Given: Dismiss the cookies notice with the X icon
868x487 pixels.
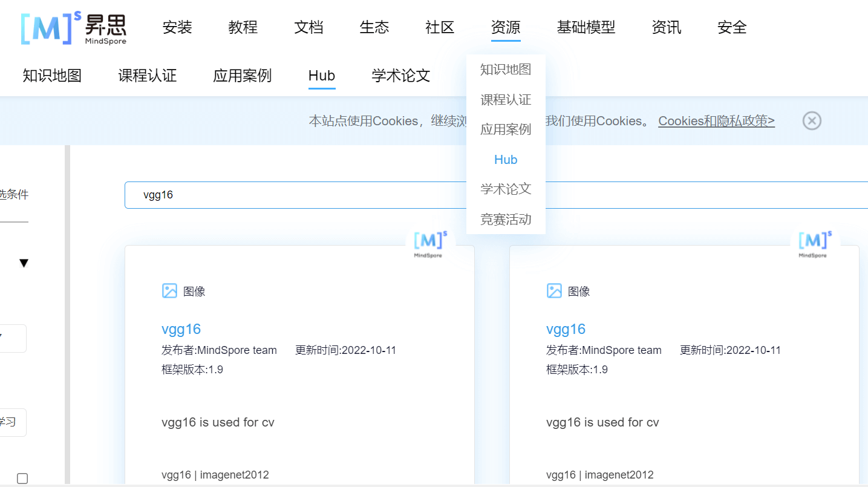Looking at the screenshot, I should coord(811,121).
